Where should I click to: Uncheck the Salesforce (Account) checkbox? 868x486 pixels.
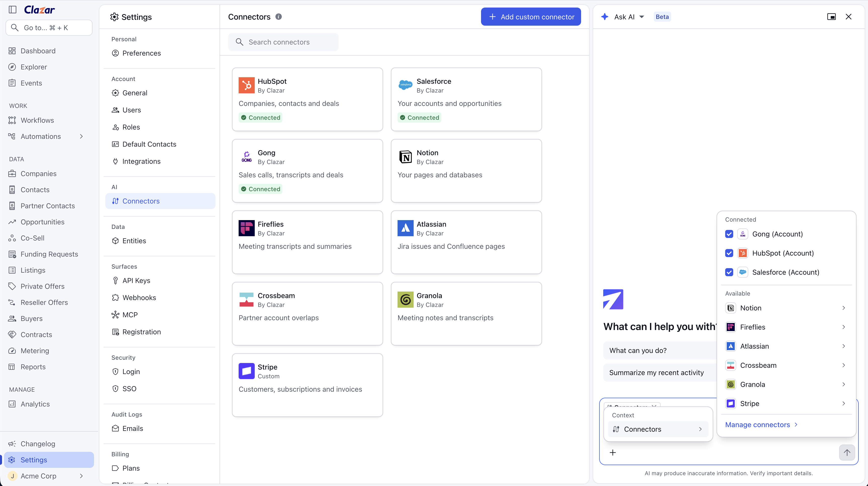(x=729, y=272)
